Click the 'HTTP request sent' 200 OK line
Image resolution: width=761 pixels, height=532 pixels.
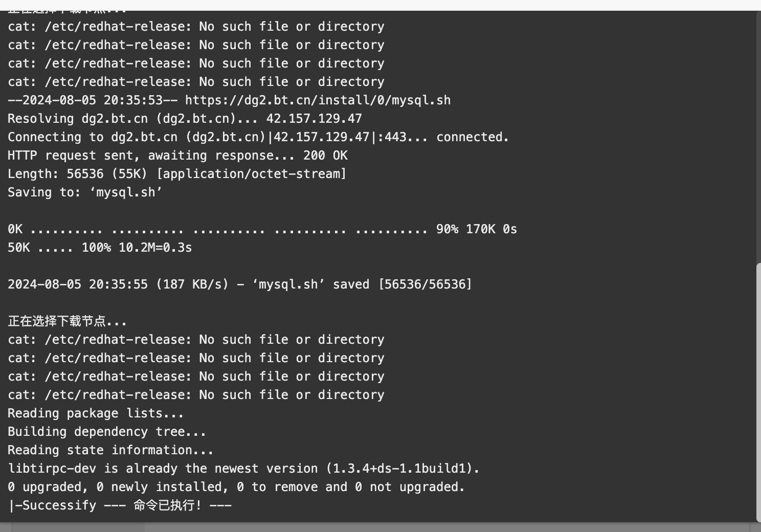click(177, 156)
